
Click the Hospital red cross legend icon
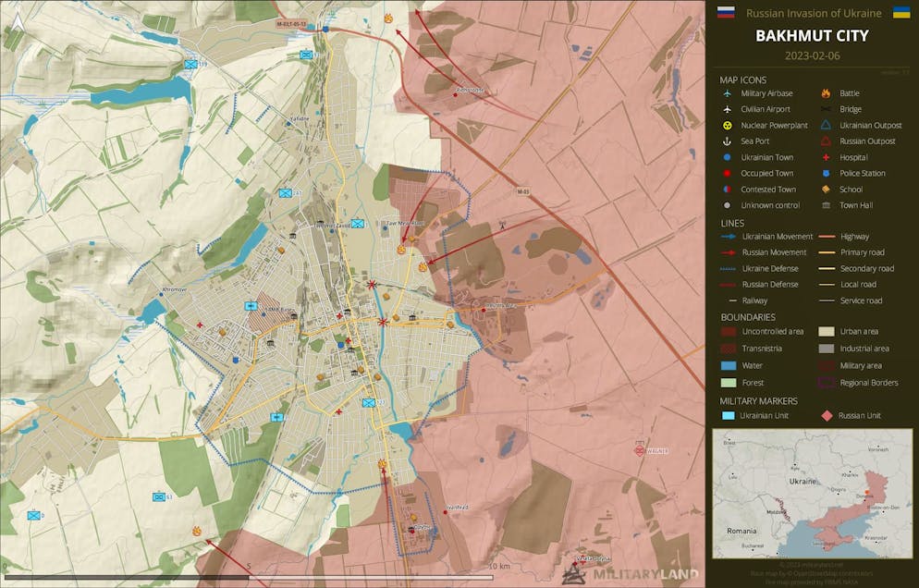[826, 157]
